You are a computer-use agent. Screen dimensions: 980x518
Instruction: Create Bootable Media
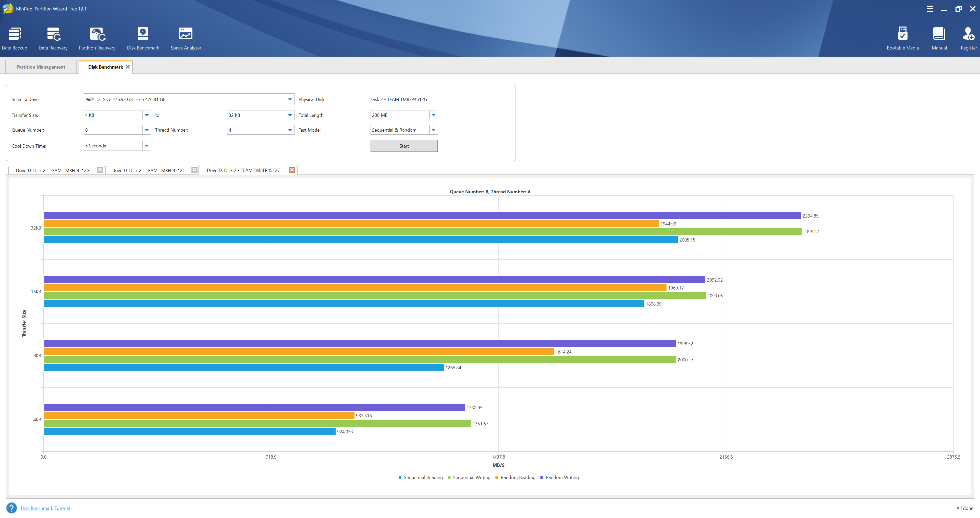pos(902,38)
